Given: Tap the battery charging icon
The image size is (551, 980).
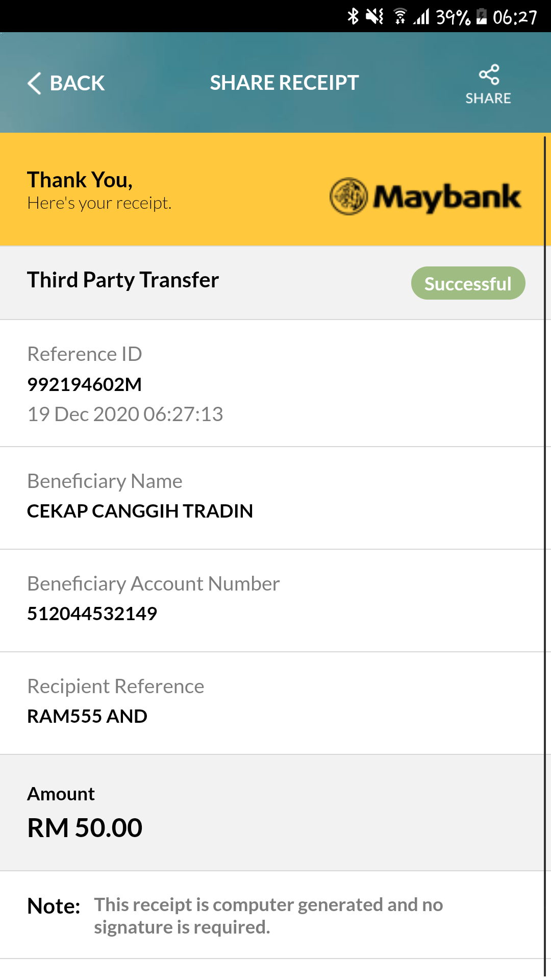Looking at the screenshot, I should [x=482, y=16].
